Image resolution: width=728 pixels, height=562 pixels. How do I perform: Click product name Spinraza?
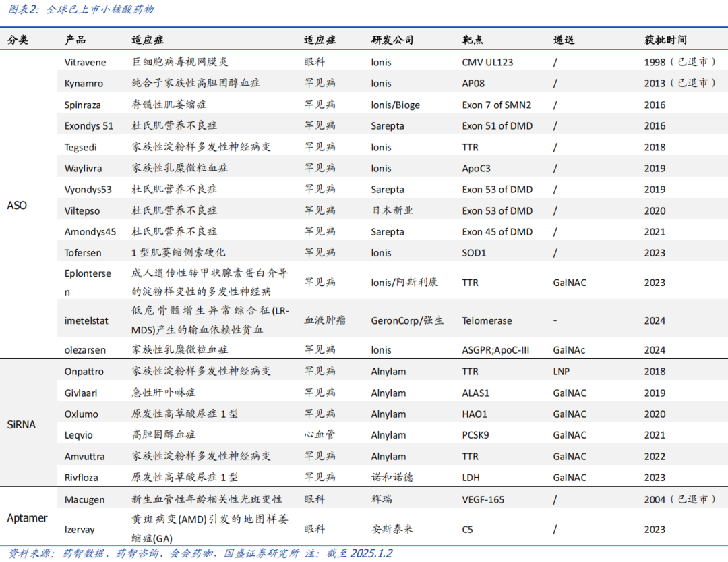click(x=83, y=105)
